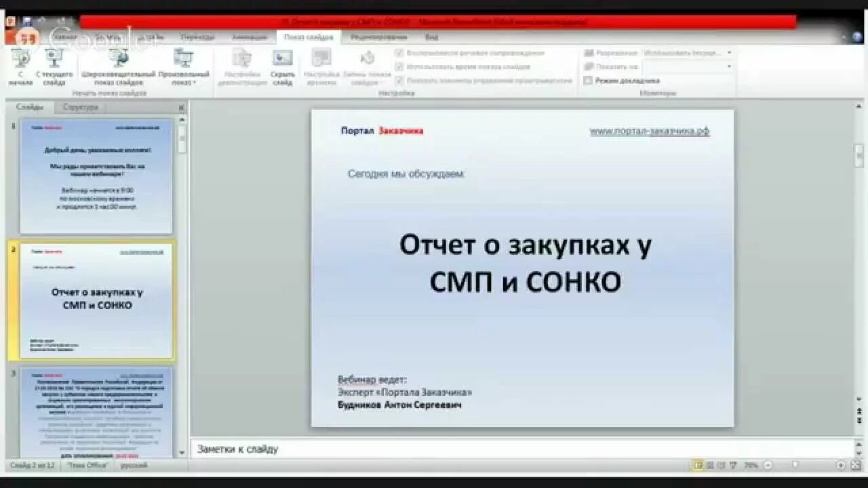
Task: Select slide 2 thumbnail
Action: [x=96, y=301]
